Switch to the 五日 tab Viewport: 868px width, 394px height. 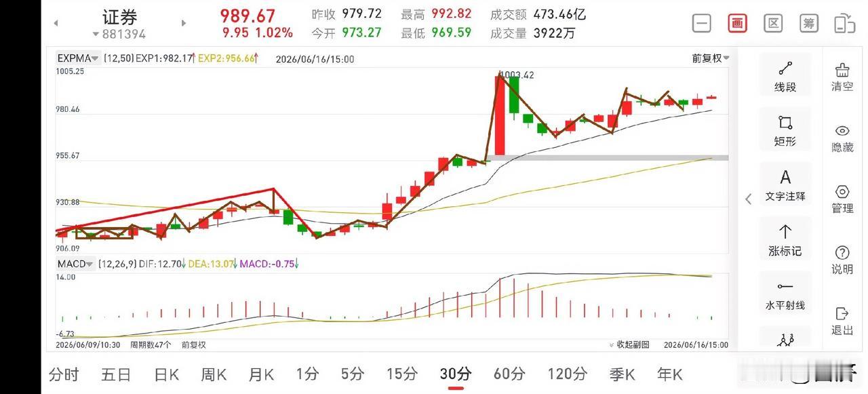116,374
